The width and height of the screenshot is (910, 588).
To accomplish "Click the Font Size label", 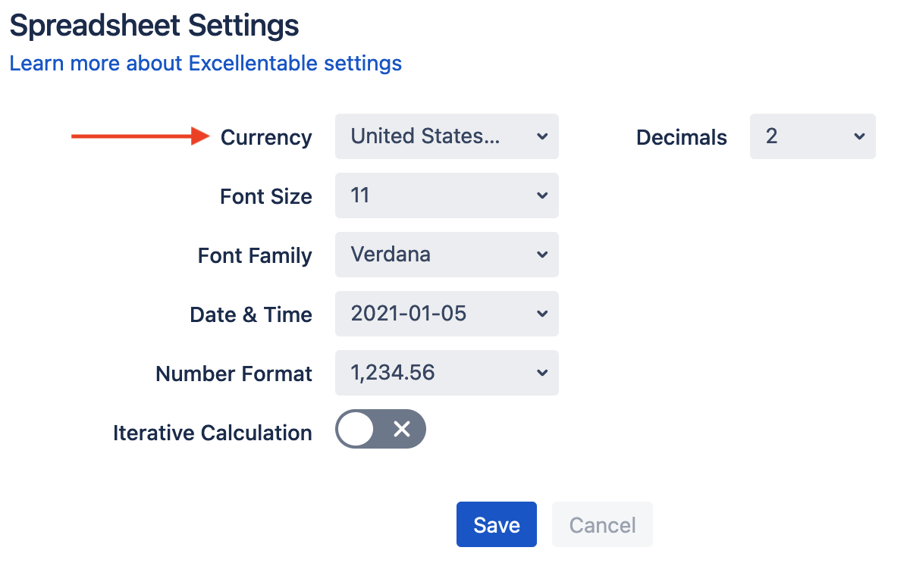I will (266, 197).
